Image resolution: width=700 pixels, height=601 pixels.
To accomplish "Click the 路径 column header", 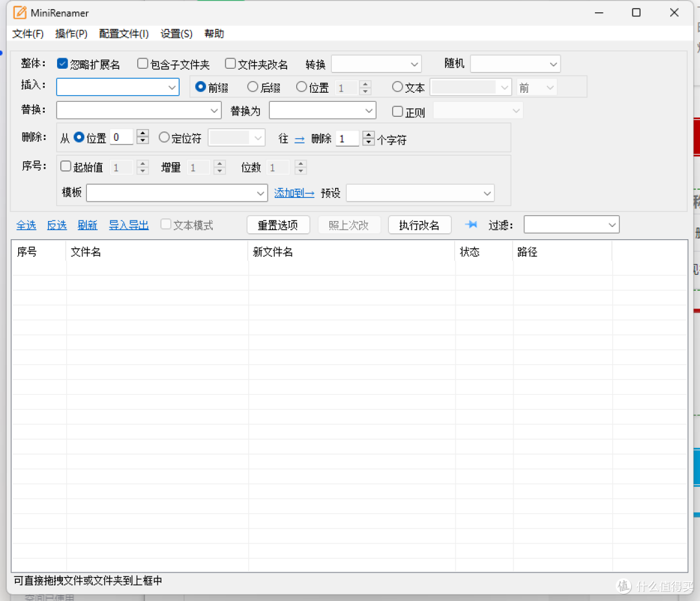I will click(x=563, y=252).
